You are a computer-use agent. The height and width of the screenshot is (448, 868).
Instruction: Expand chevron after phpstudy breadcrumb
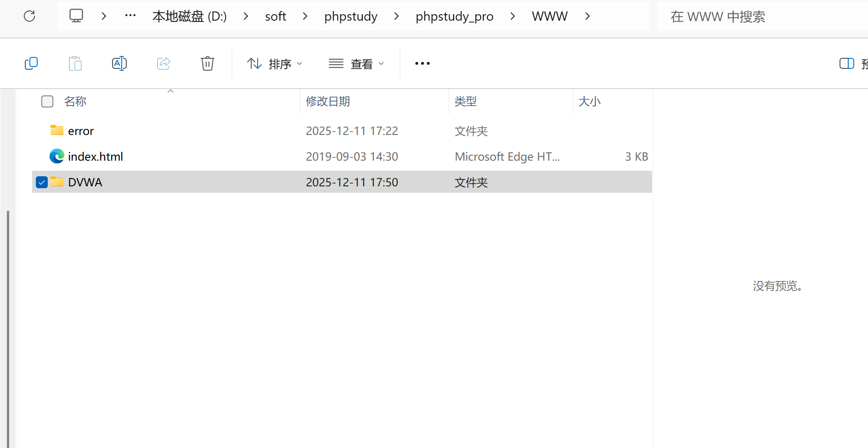397,16
